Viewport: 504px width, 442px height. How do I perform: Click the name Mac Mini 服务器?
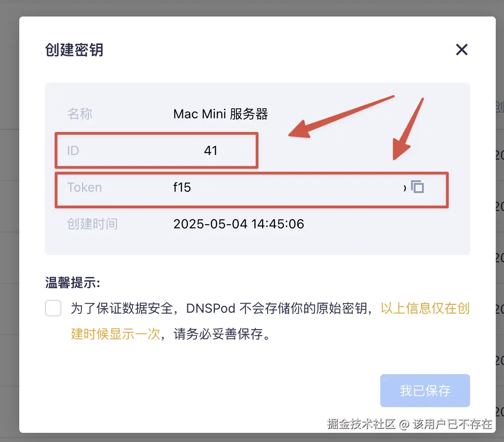point(220,114)
